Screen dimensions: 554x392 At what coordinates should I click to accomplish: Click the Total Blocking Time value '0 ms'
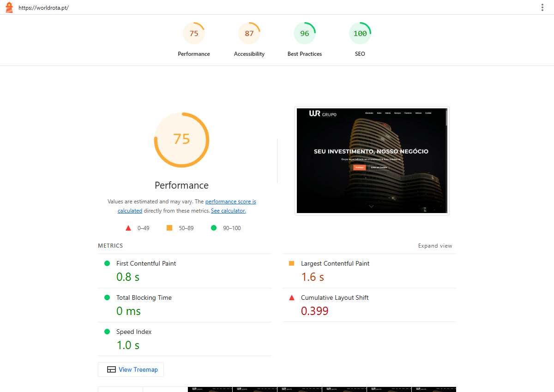pos(128,311)
